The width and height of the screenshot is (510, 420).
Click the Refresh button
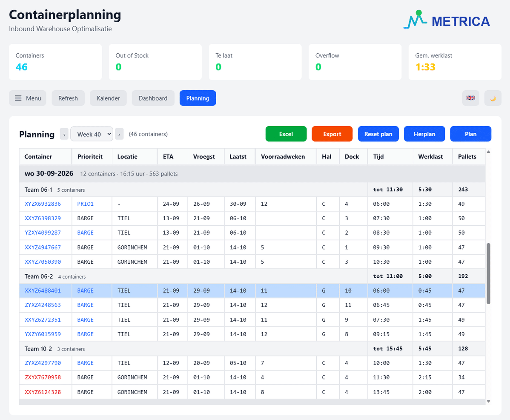coord(68,98)
